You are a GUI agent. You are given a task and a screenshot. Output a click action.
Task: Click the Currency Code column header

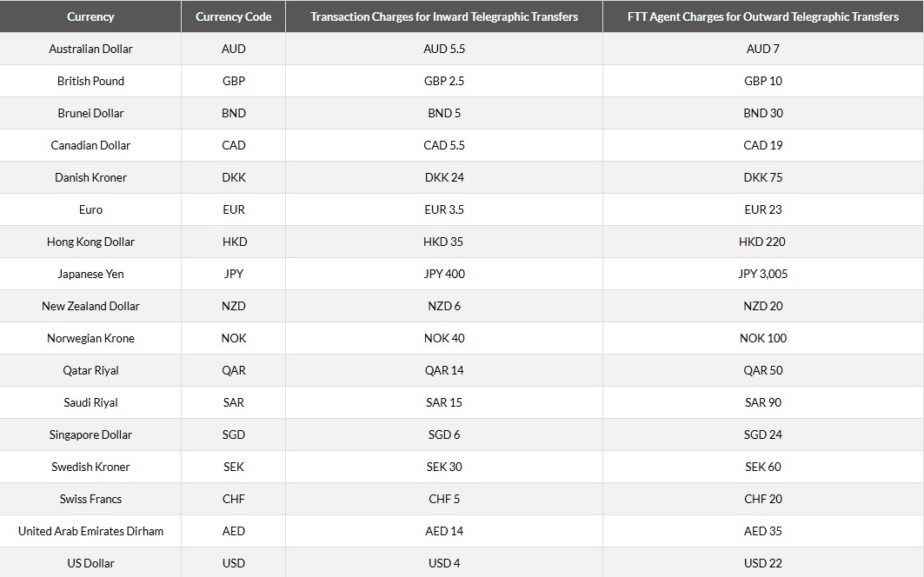[x=233, y=17]
